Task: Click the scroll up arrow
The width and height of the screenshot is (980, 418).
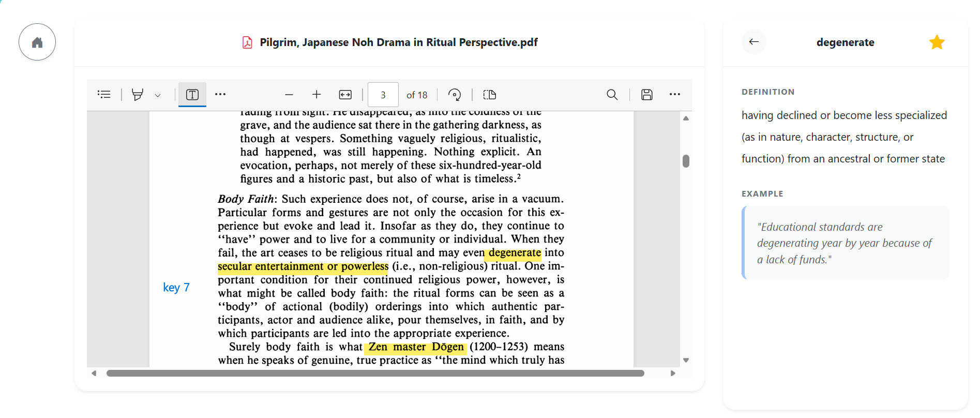Action: coord(686,118)
